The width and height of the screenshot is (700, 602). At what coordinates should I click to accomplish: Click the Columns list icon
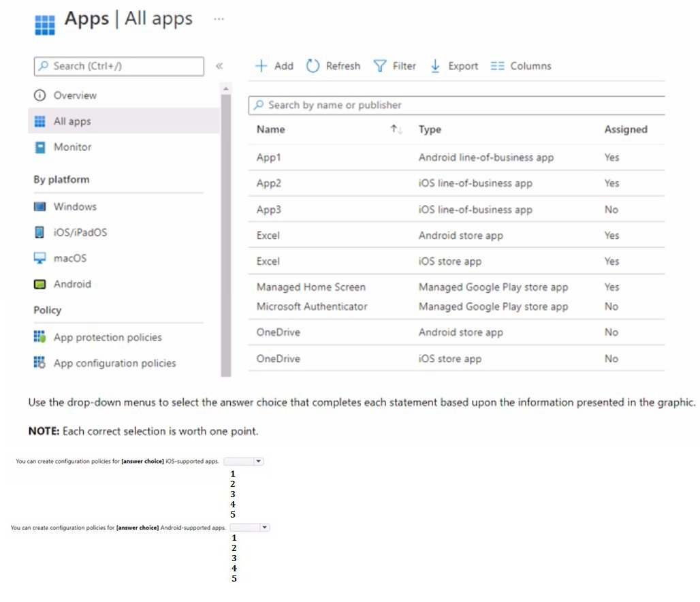(x=497, y=66)
